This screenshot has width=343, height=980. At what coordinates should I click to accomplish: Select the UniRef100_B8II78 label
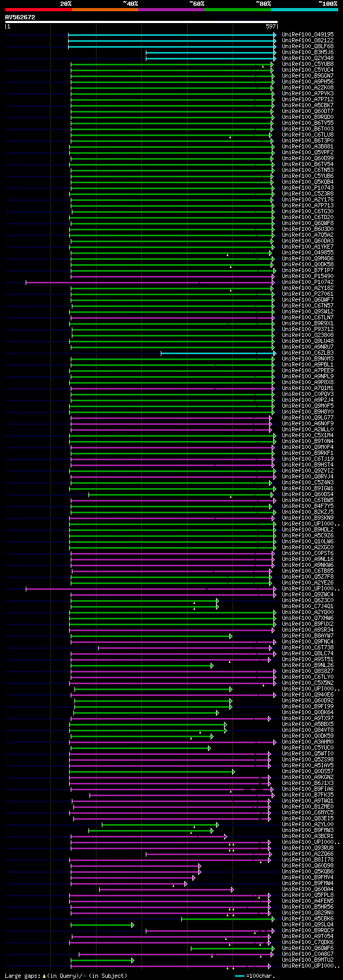308,859
